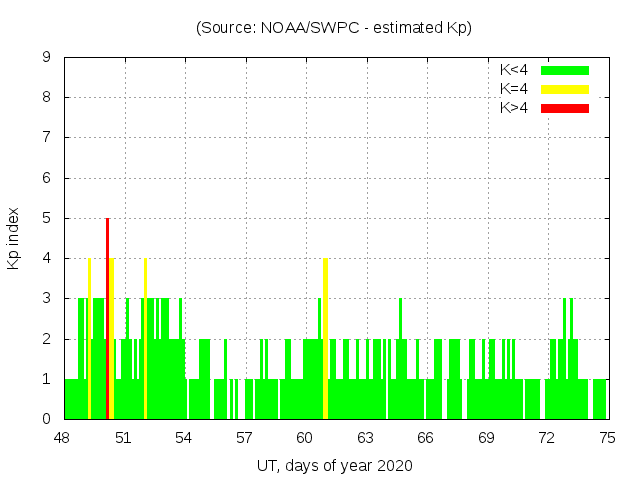The height and width of the screenshot is (480, 640).
Task: Click the y-axis tick label 5
Action: point(46,219)
